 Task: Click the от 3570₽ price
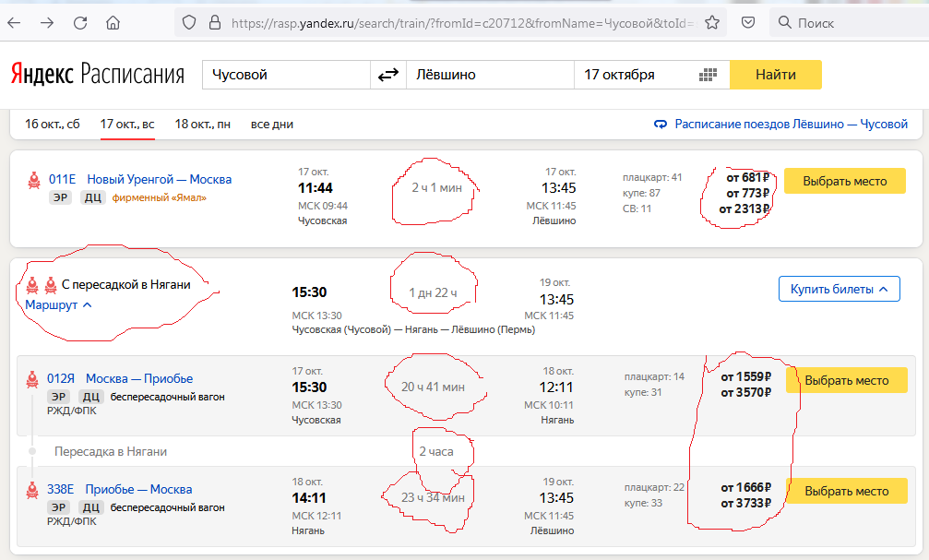coord(746,392)
